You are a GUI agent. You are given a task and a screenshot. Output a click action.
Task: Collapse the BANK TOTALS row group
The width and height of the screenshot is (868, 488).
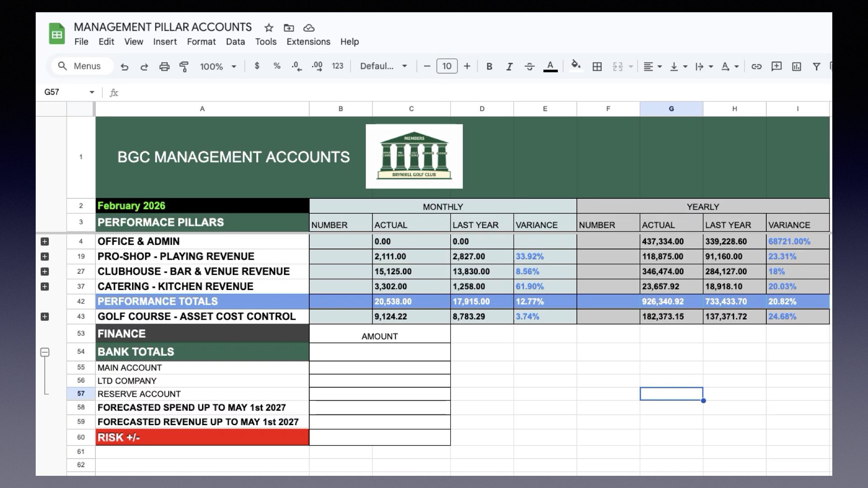point(45,352)
